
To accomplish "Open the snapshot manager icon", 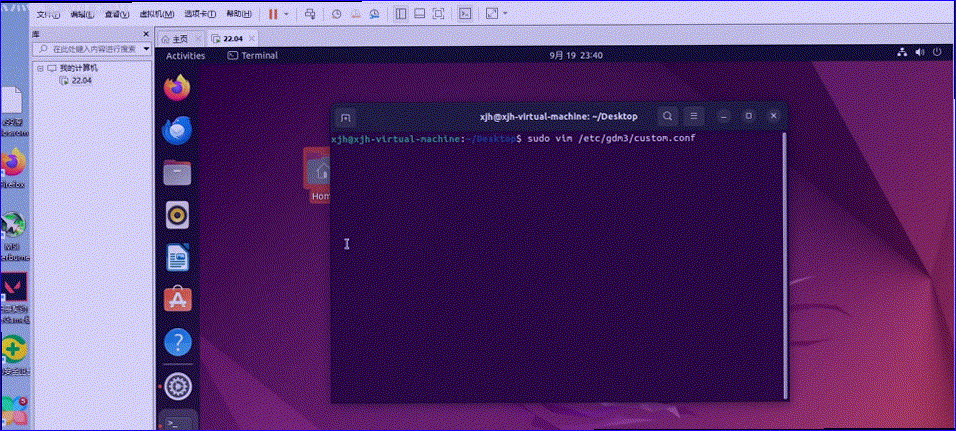I will [x=374, y=13].
